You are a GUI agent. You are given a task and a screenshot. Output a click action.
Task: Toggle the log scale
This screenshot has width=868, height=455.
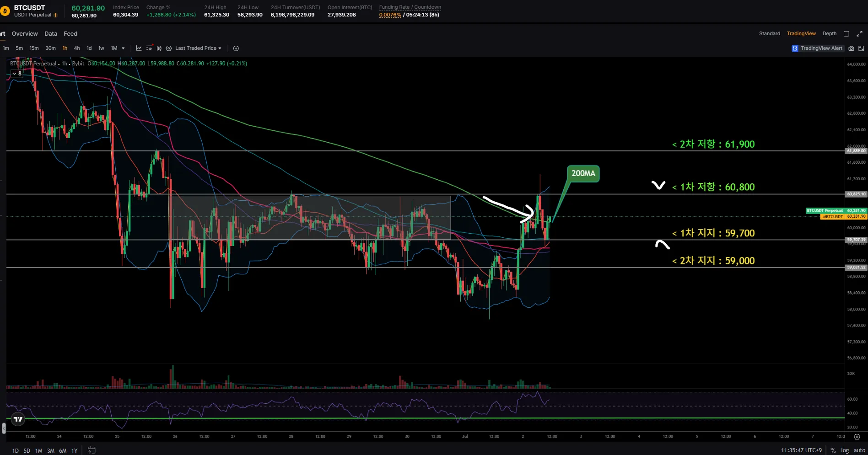point(845,450)
